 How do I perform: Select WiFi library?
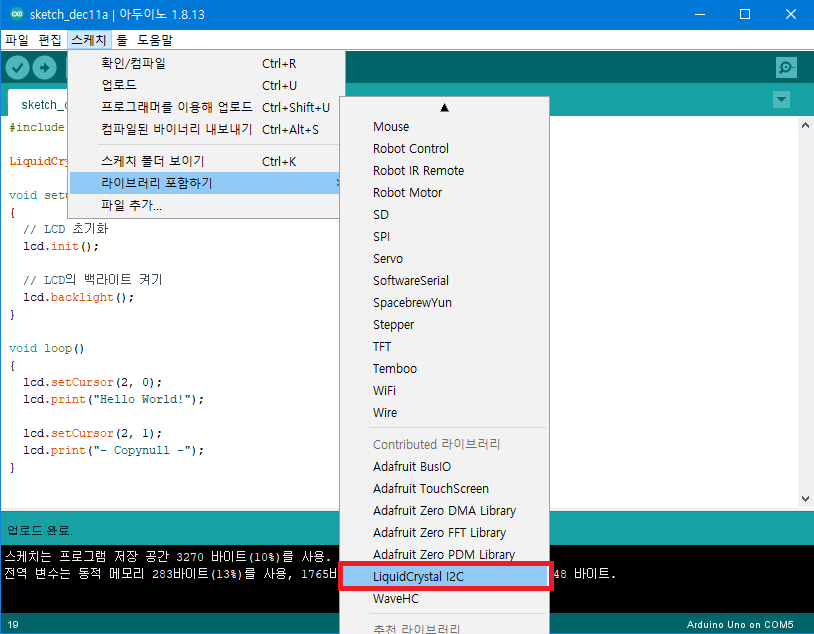click(444, 390)
